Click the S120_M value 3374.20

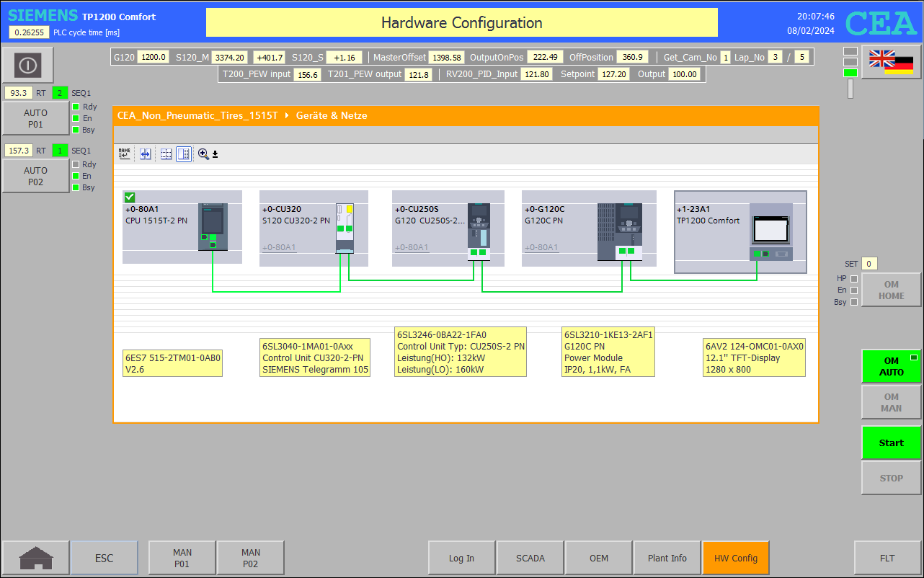point(230,57)
